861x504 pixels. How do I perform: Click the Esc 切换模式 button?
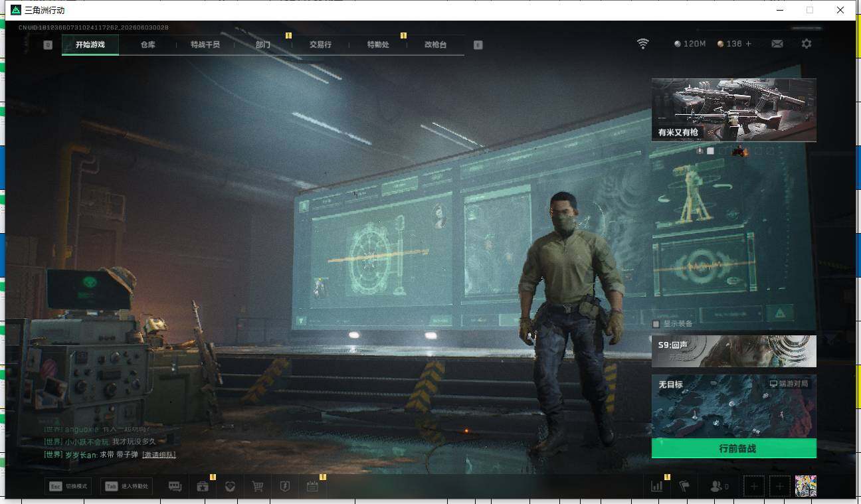point(68,487)
